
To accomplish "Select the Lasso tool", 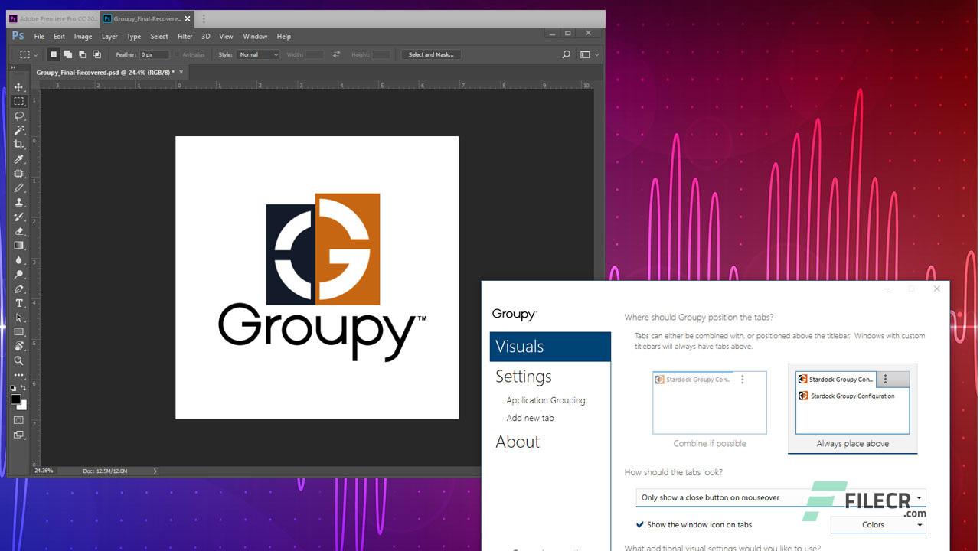I will 19,116.
